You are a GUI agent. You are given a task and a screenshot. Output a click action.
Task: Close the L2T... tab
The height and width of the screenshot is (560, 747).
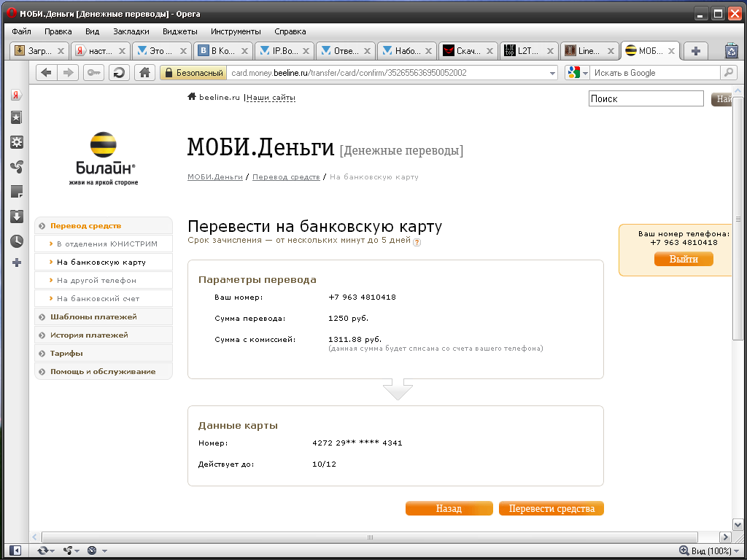[x=550, y=51]
